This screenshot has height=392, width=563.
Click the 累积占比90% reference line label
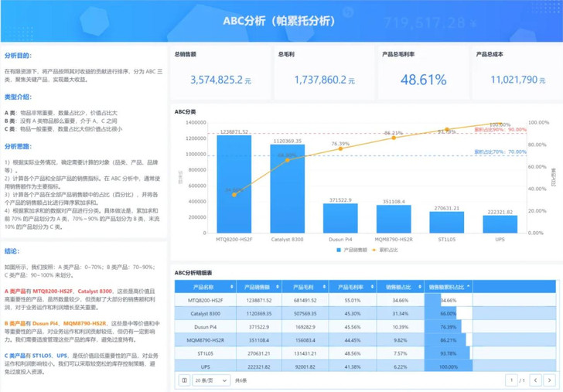500,130
